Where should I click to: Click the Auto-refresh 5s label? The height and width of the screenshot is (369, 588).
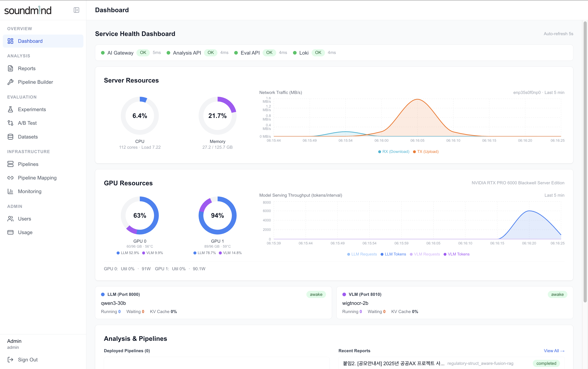tap(558, 34)
